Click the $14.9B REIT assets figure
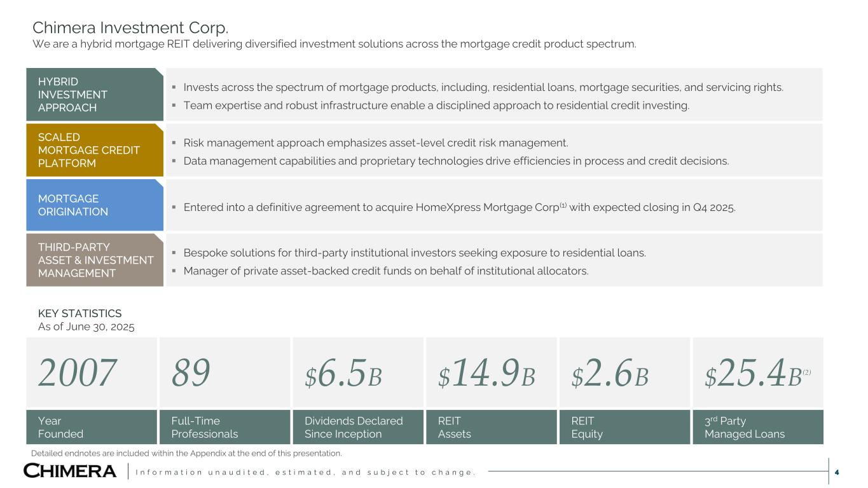The width and height of the screenshot is (868, 488). click(x=486, y=374)
